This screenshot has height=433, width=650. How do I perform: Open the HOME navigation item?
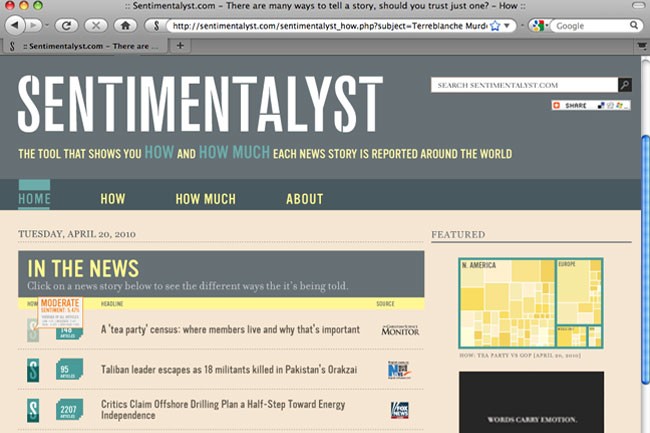click(34, 199)
